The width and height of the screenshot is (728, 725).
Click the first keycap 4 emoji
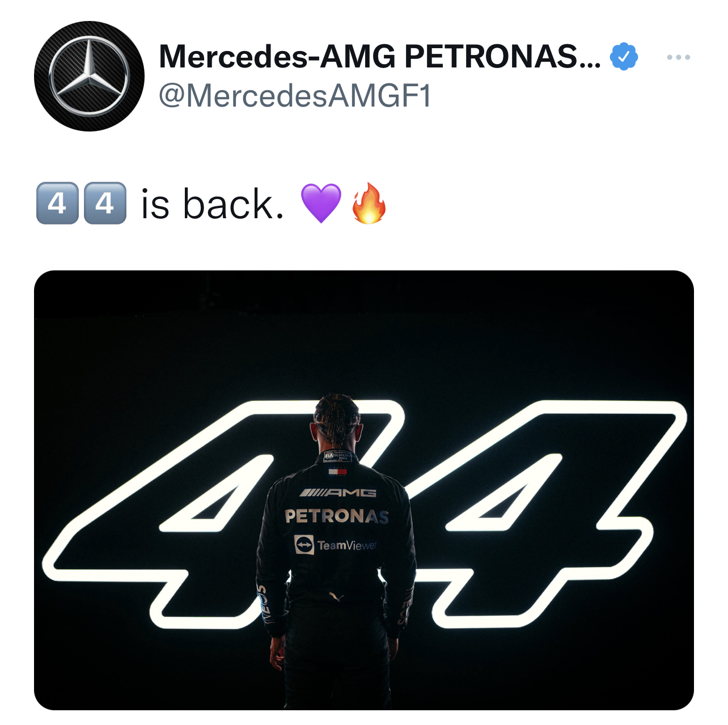(57, 203)
